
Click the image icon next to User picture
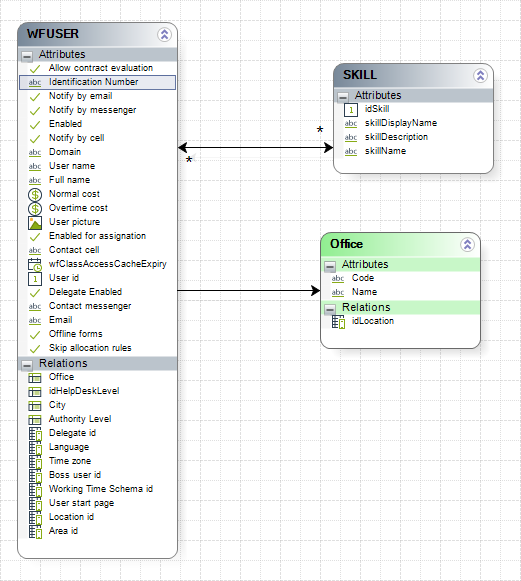[35, 223]
